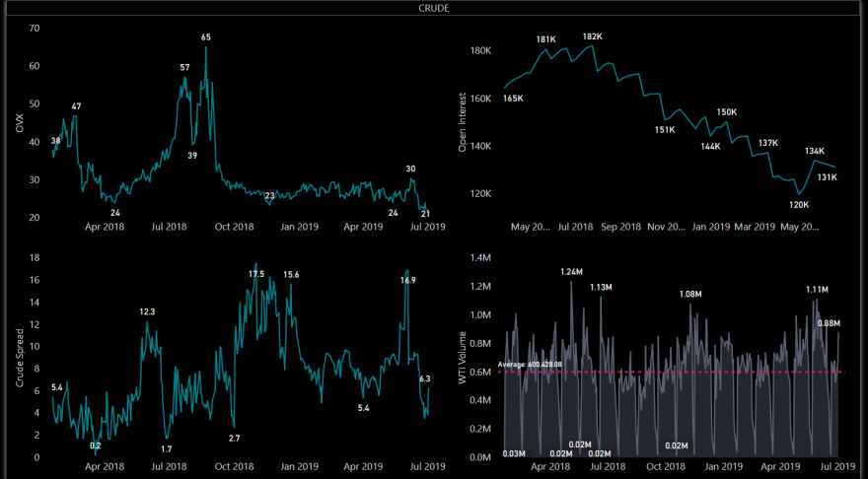
Task: Click the 0.03M low label on WTI Volume
Action: 514,454
